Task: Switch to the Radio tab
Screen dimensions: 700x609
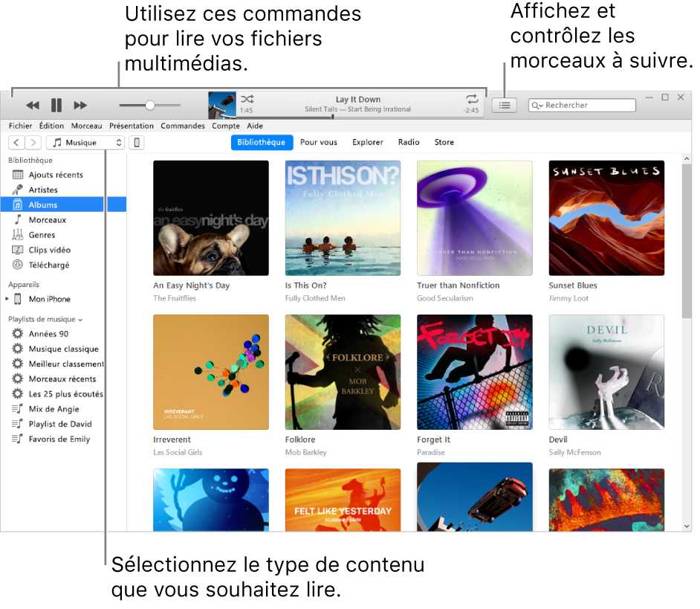Action: (x=409, y=142)
